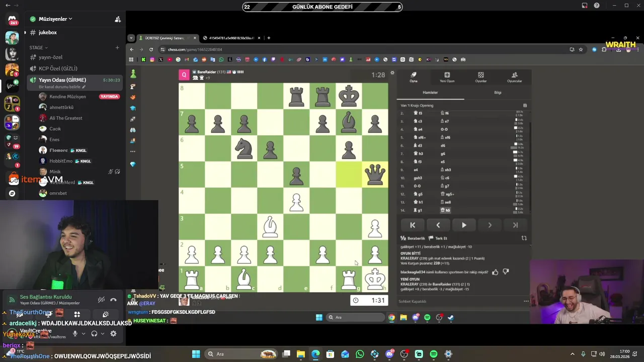Disconnect from the voice channel

[x=114, y=300]
